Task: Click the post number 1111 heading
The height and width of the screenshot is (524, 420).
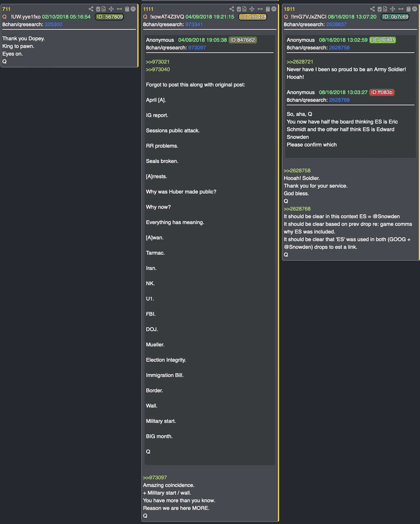Action: [148, 9]
